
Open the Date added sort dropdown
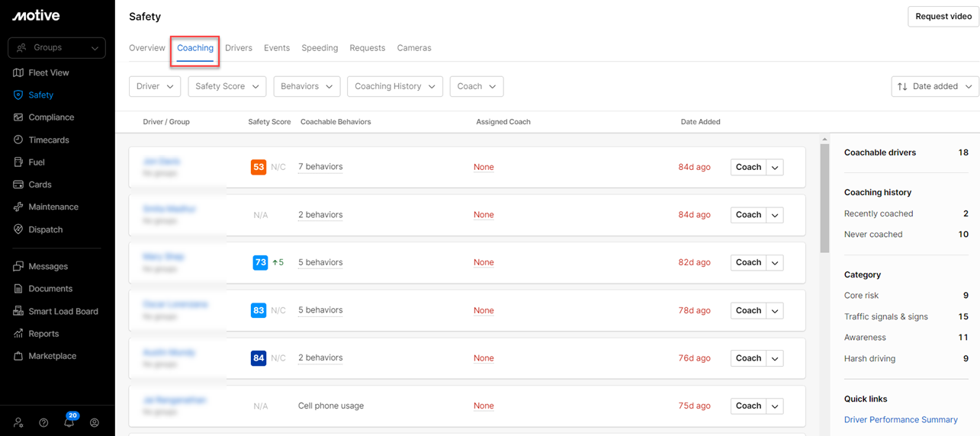[x=934, y=86]
